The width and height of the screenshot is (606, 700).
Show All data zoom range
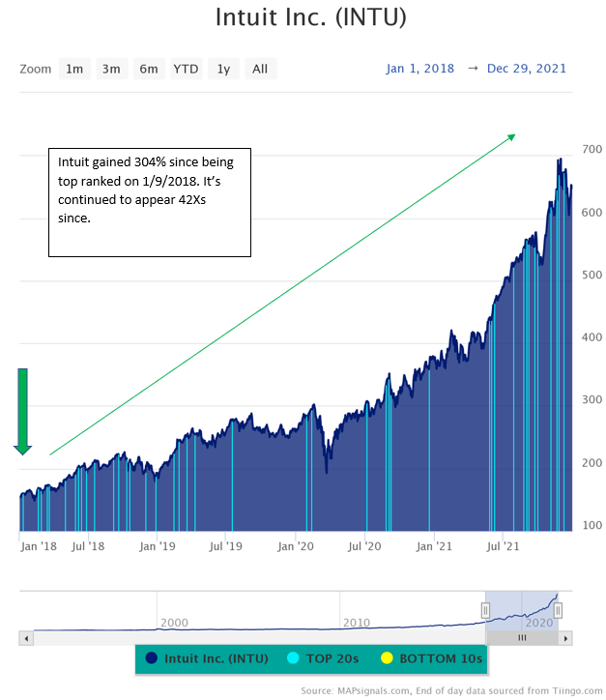click(x=260, y=69)
